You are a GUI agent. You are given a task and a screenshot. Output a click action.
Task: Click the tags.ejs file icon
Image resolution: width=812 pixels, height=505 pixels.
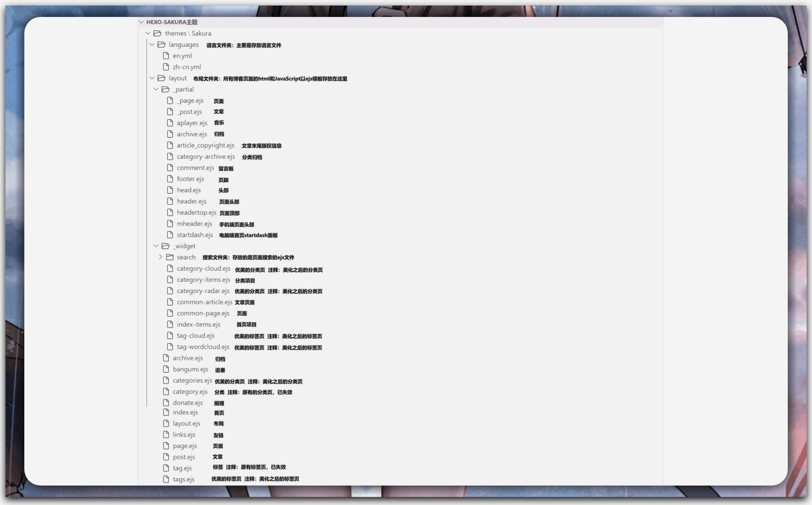click(x=166, y=479)
